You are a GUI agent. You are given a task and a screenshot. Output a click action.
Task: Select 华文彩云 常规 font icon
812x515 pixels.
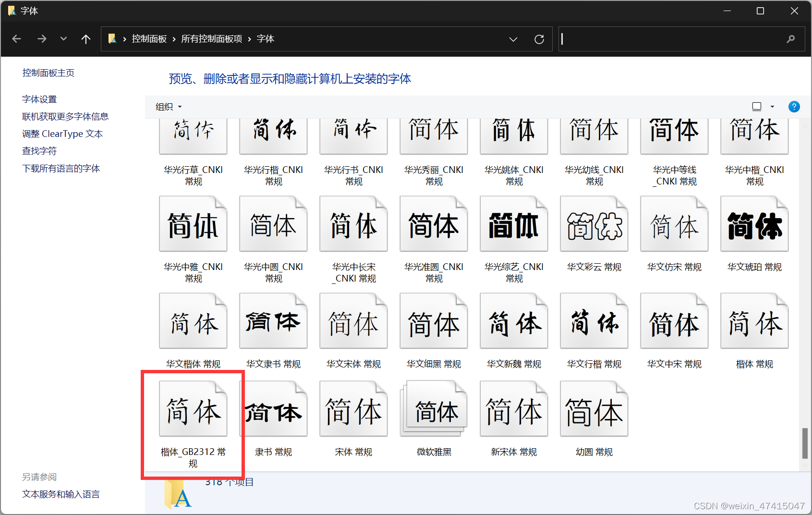594,224
